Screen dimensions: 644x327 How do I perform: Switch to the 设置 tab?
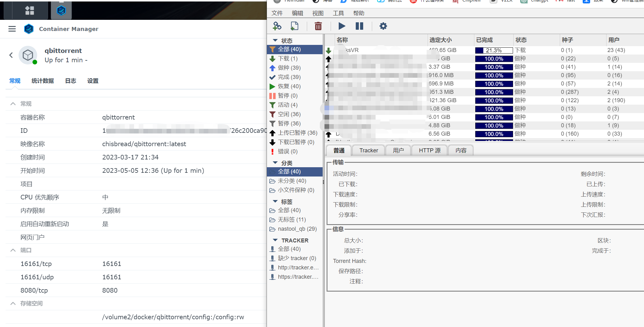(93, 81)
